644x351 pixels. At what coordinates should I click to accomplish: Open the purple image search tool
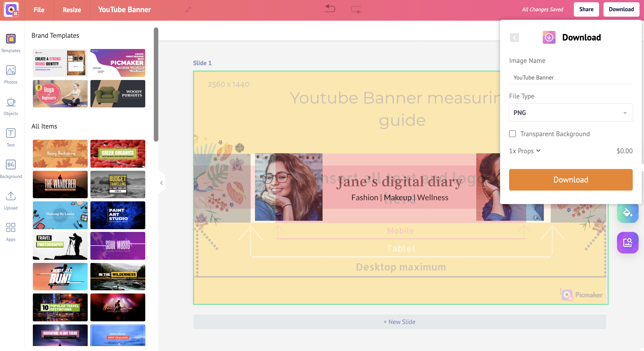pos(628,243)
